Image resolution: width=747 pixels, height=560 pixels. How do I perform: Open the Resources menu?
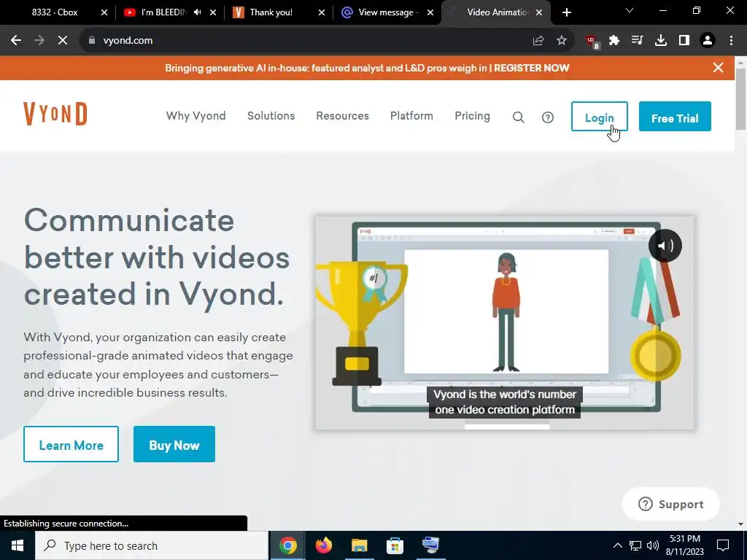(x=343, y=116)
